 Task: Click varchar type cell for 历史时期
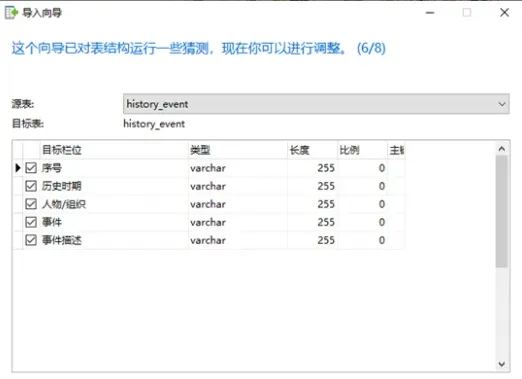click(238, 186)
